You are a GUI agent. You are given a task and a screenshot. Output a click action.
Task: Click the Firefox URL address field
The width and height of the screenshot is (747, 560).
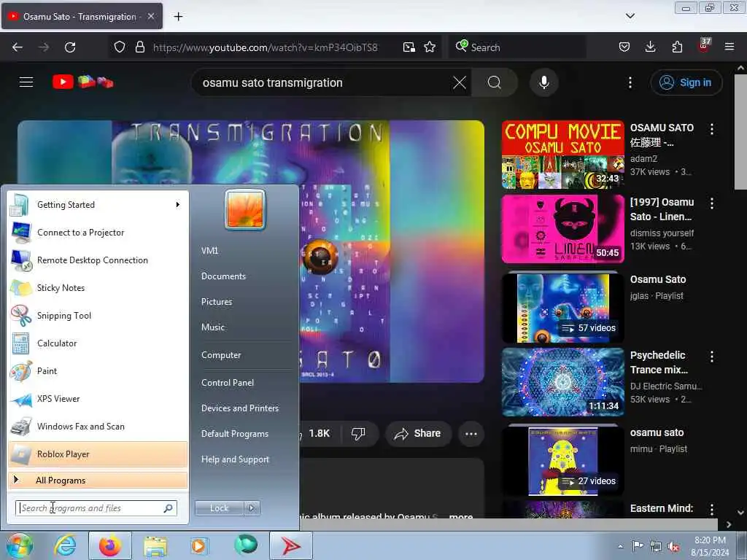[265, 47]
